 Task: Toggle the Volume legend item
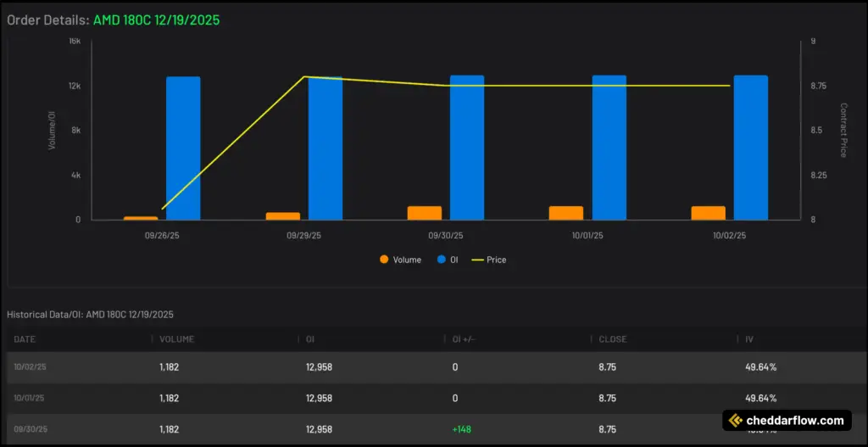[400, 260]
